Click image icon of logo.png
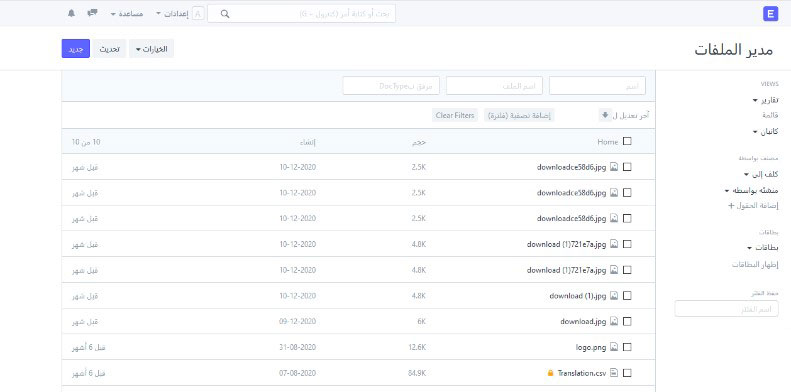The width and height of the screenshot is (791, 392). [x=613, y=347]
